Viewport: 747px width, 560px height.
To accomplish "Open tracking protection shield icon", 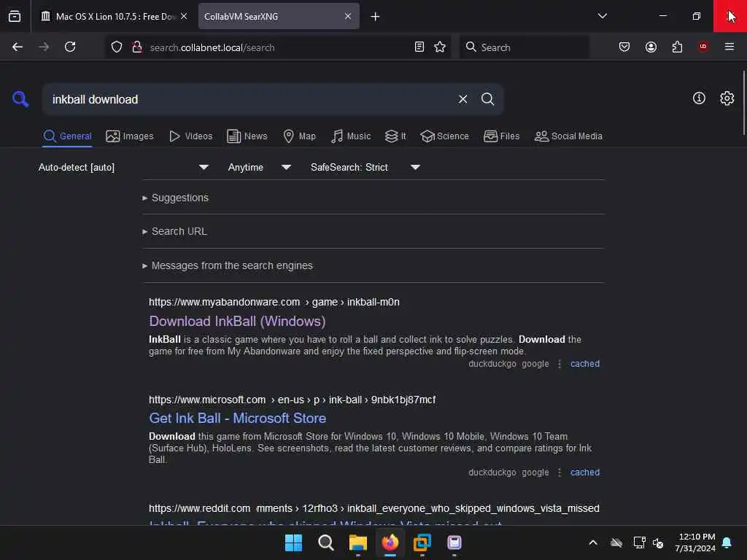I will [x=117, y=47].
